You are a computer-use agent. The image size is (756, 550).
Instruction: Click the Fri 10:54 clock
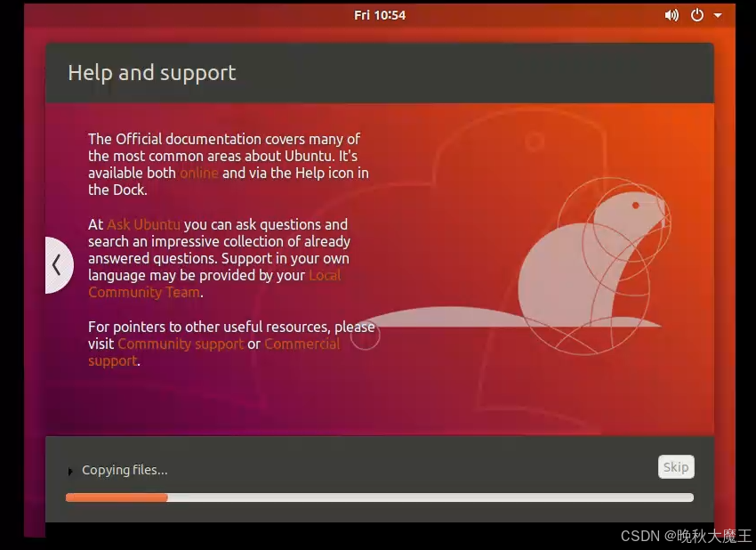coord(380,15)
